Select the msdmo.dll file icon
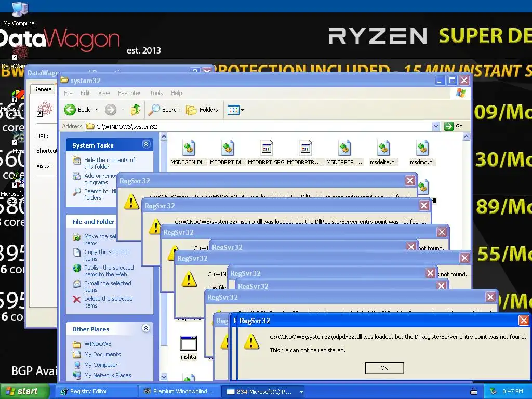 pos(422,152)
